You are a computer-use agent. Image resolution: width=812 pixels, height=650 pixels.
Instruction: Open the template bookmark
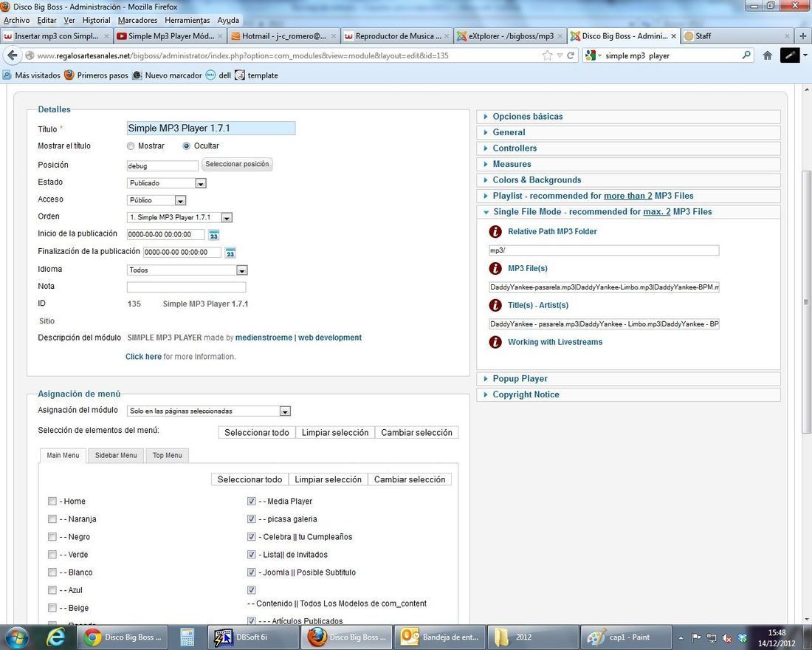[256, 75]
